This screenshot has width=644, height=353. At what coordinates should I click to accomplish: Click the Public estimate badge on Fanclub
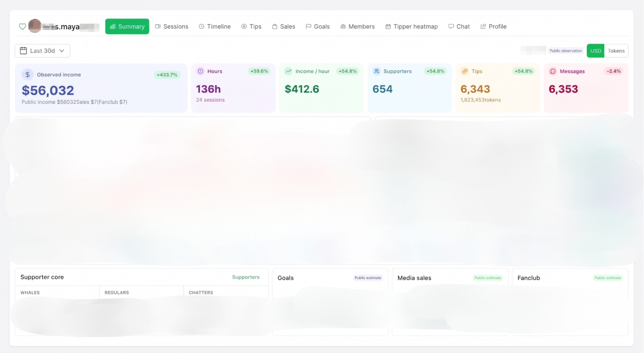[607, 278]
